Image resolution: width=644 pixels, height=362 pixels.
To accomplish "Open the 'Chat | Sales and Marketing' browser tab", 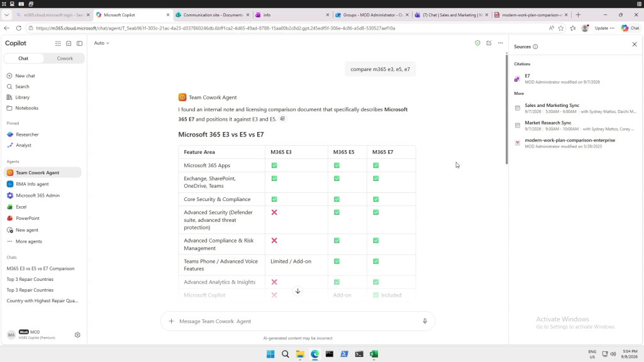I will tap(452, 15).
